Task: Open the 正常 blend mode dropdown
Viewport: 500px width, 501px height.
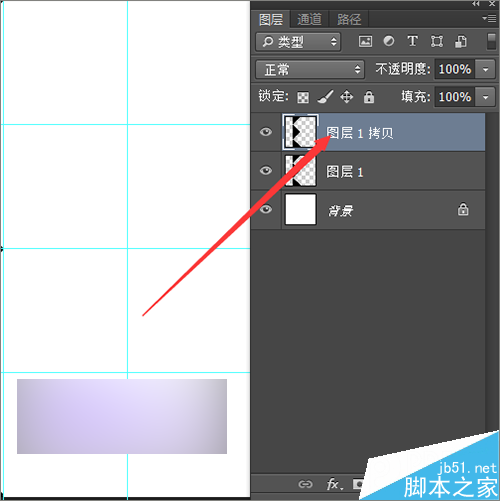Action: pos(310,69)
